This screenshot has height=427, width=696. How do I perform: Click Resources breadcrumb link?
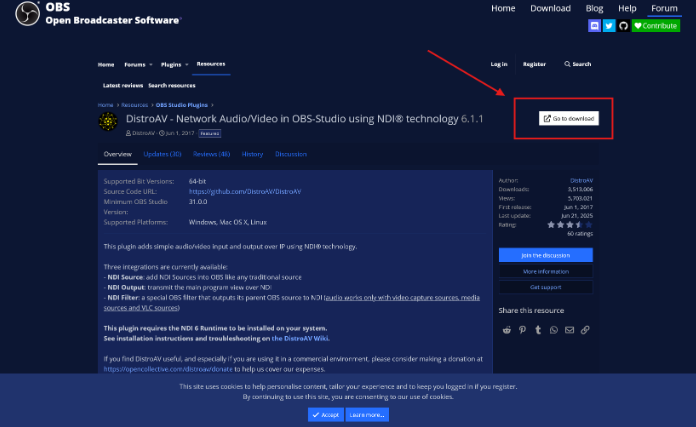click(134, 105)
